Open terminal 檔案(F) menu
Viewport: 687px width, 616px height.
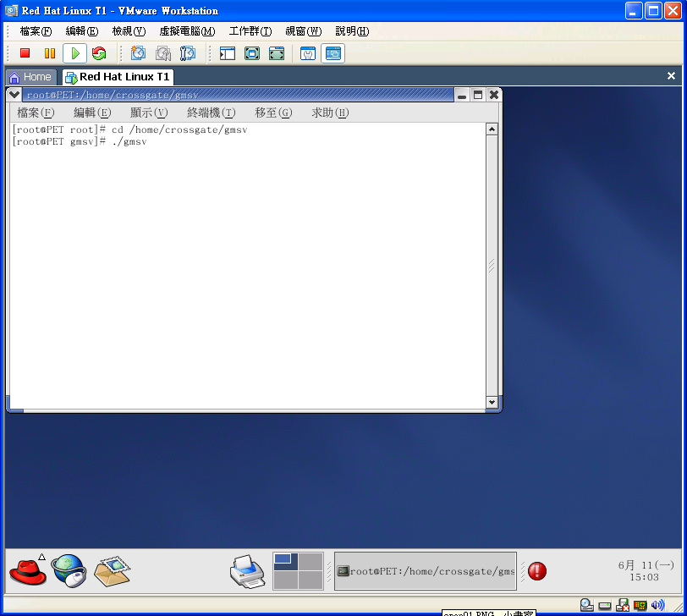click(36, 113)
